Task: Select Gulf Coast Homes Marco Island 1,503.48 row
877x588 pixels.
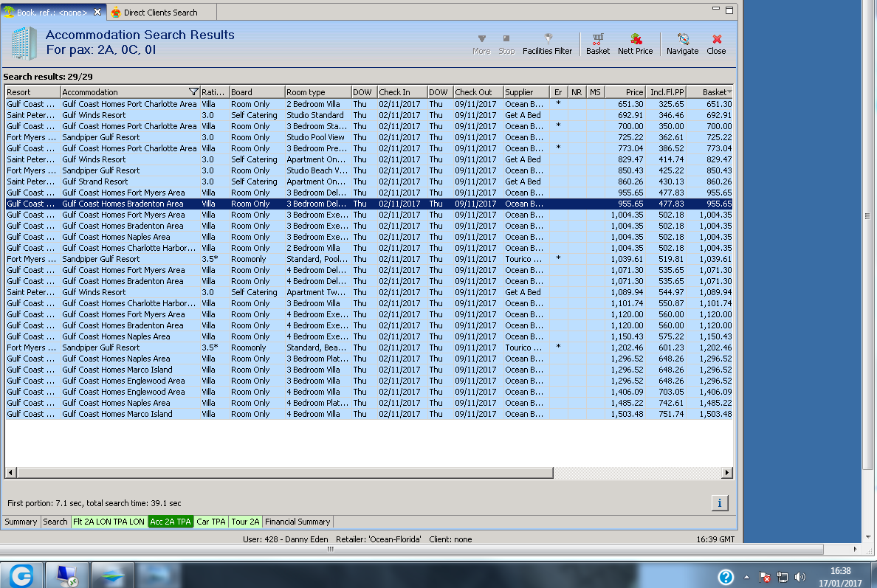Action: [x=369, y=414]
